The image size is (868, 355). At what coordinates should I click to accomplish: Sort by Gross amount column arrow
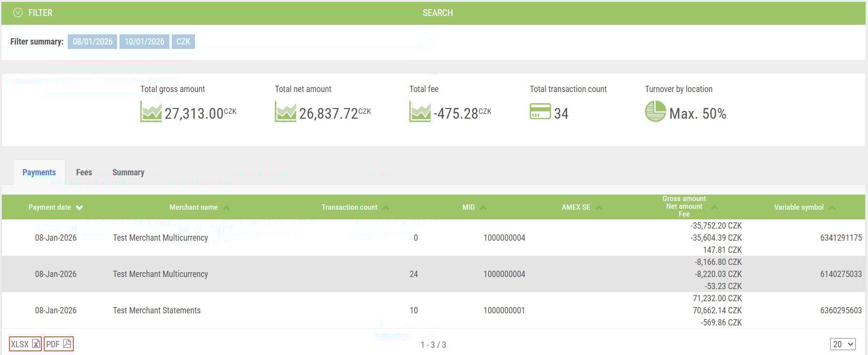(x=715, y=207)
